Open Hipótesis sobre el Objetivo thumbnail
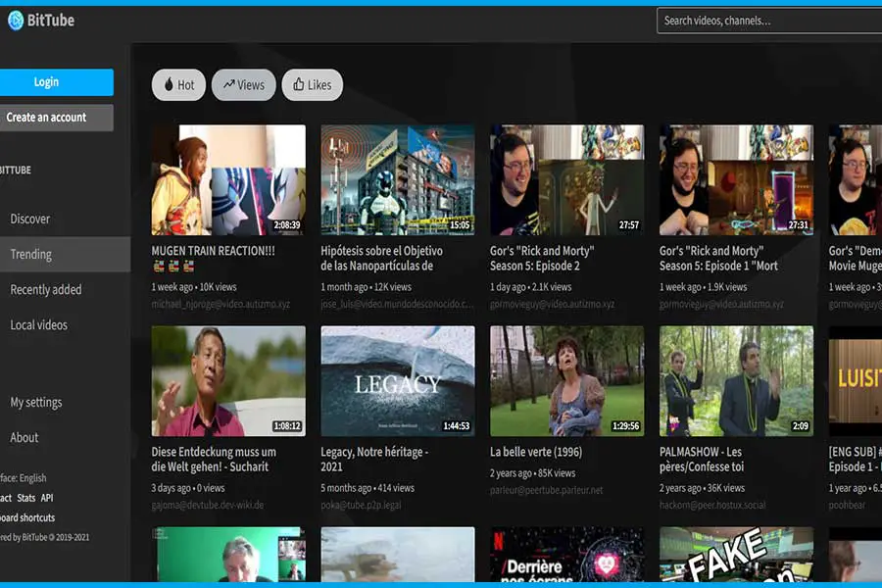 398,180
